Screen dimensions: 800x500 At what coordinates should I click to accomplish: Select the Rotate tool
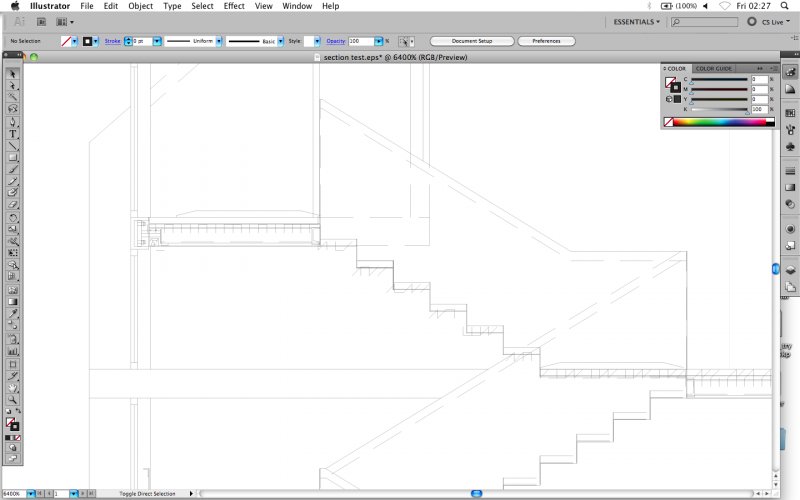[13, 218]
